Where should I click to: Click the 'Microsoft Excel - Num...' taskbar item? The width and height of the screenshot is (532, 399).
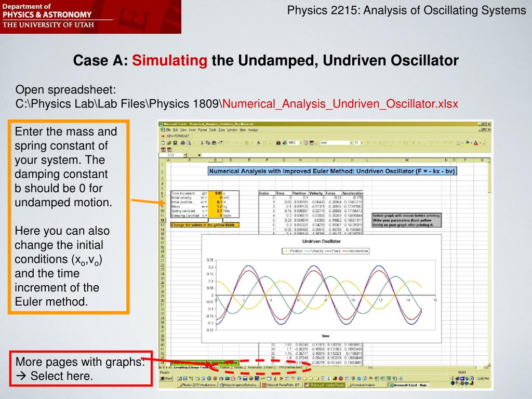pyautogui.click(x=409, y=385)
